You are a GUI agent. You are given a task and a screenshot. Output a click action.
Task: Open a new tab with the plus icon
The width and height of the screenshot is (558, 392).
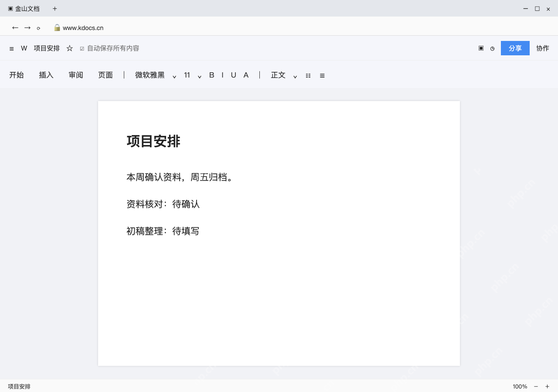(x=55, y=9)
